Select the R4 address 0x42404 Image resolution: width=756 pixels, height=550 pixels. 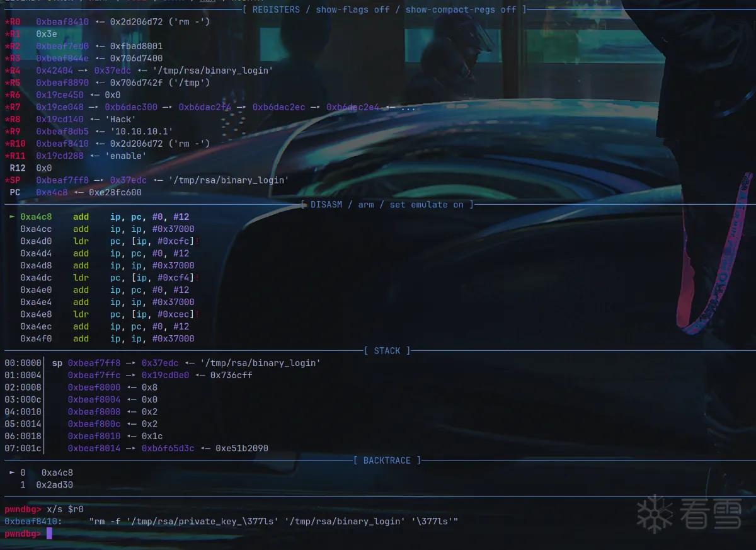point(54,71)
